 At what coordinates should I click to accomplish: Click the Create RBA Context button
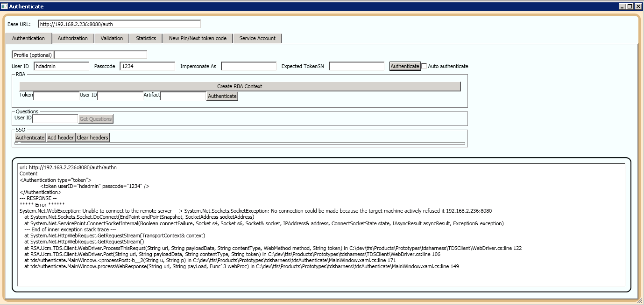pos(240,86)
